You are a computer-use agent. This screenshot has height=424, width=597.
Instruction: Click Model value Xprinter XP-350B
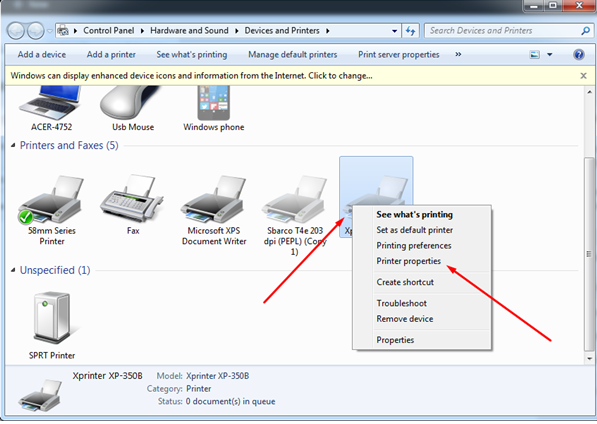[x=217, y=376]
